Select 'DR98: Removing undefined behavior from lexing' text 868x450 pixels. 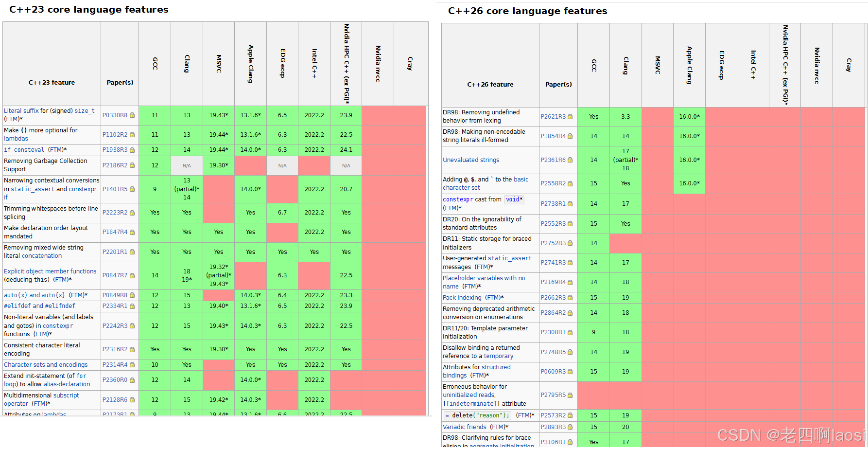[x=481, y=117]
